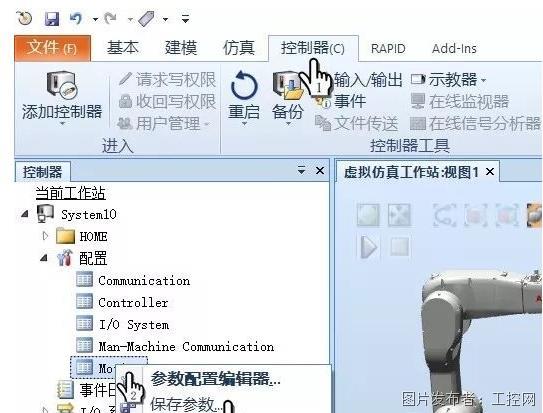The width and height of the screenshot is (543, 413).
Task: Close the 虚拟仿真工作站:视图1 view tab
Action: click(x=490, y=172)
